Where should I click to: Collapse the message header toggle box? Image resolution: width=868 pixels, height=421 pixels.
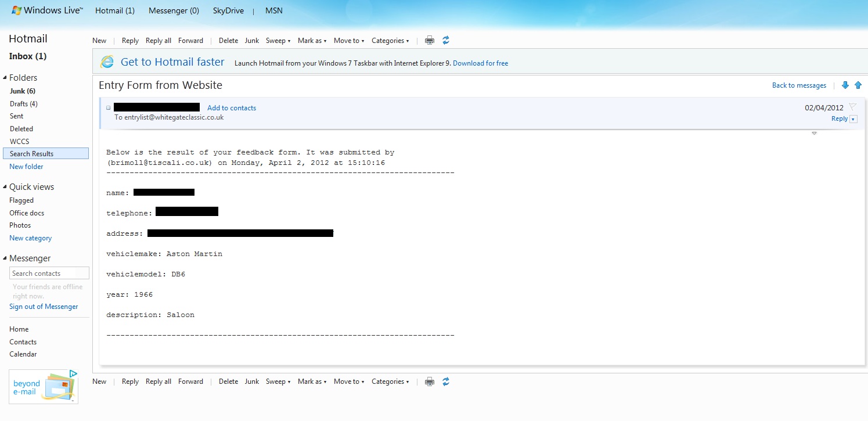(109, 108)
